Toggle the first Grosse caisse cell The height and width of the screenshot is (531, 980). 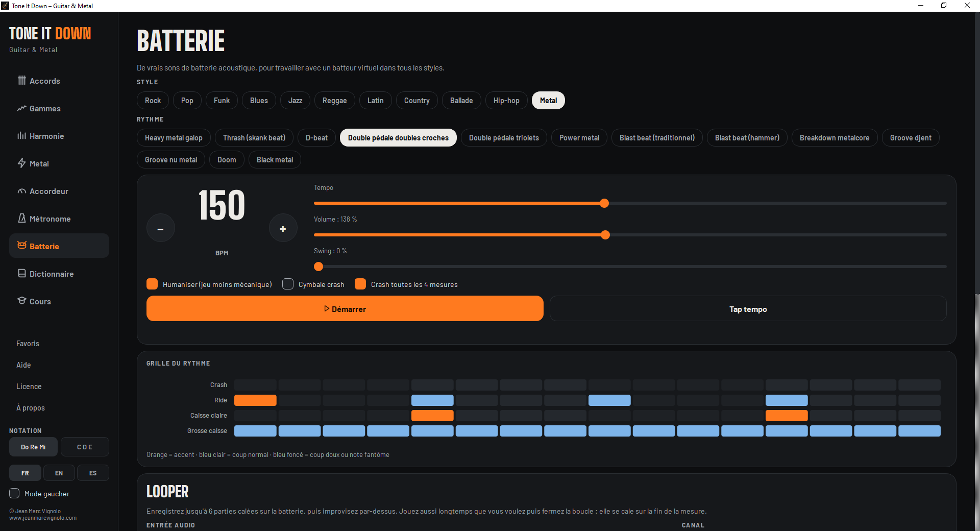click(x=255, y=431)
